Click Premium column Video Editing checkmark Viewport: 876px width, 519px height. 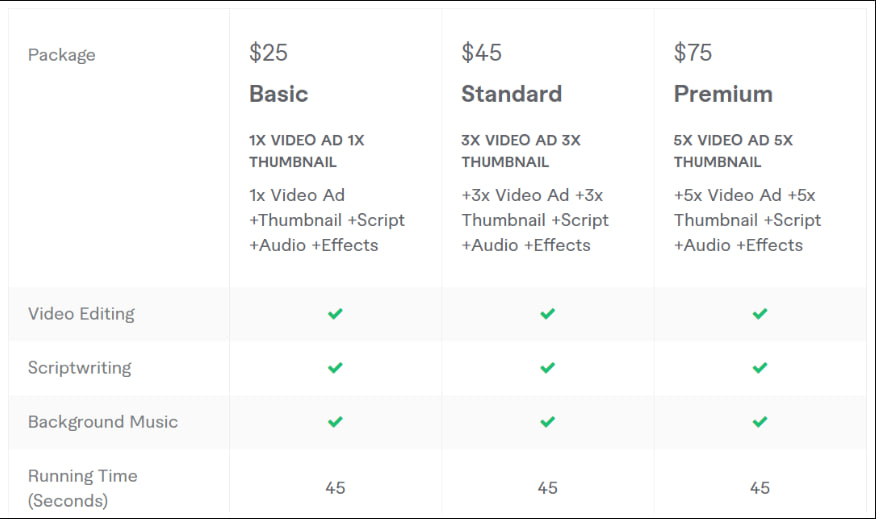coord(760,314)
